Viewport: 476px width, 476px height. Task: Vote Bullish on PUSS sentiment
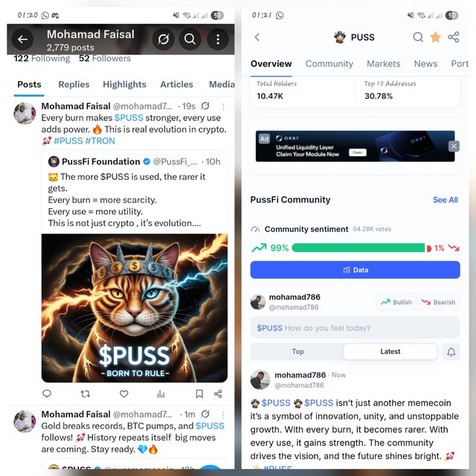pos(396,302)
